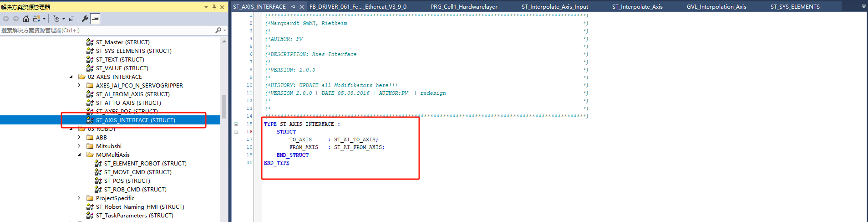Viewport: 868px width, 222px height.
Task: Select ST_POS (STRUCT) item
Action: [127, 181]
